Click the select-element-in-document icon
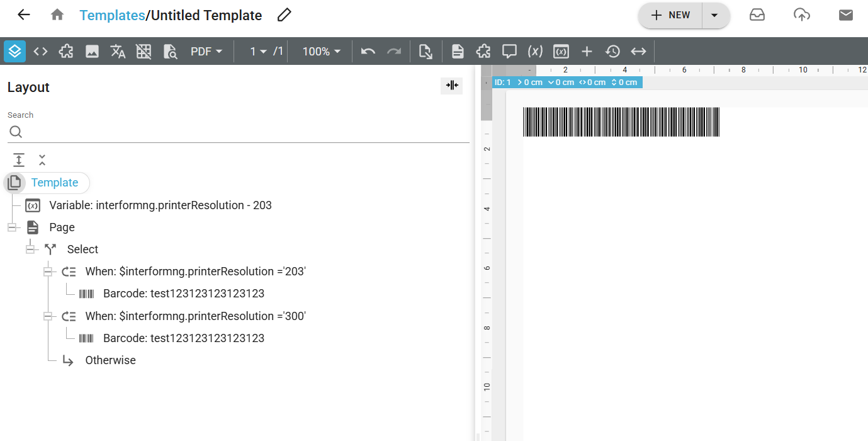 426,51
